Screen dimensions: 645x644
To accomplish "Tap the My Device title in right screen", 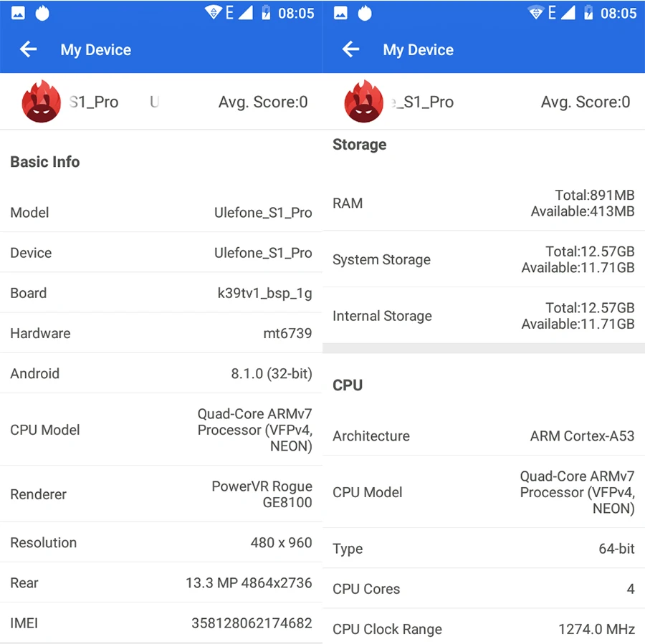I will pyautogui.click(x=419, y=49).
